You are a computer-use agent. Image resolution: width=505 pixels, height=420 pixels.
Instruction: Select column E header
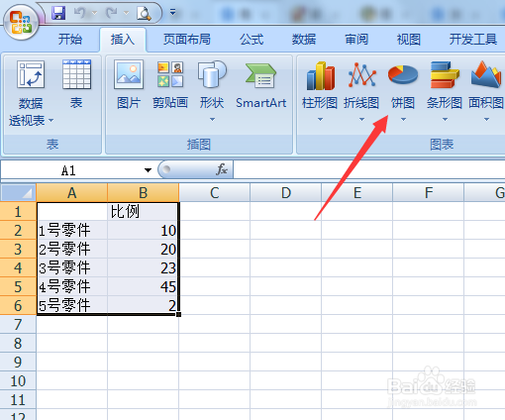(357, 192)
